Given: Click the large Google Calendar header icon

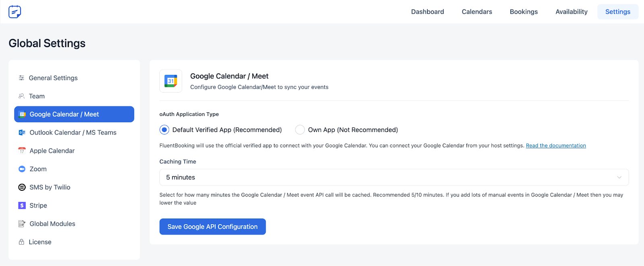Looking at the screenshot, I should [171, 81].
